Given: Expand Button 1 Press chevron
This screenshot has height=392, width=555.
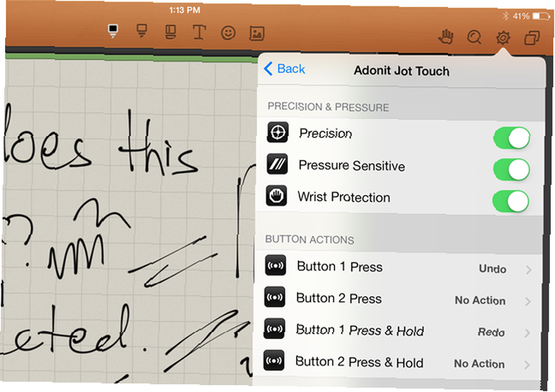Looking at the screenshot, I should point(529,270).
